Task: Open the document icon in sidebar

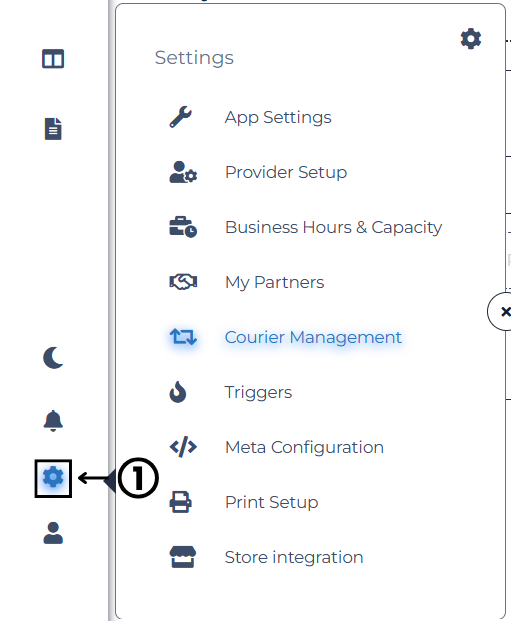Action: pos(53,129)
